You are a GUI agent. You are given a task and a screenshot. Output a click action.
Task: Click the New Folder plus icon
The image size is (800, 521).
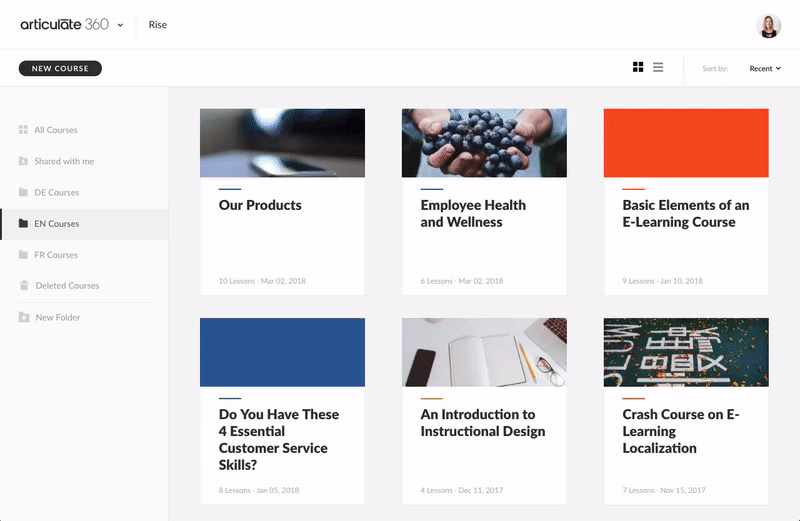[x=23, y=317]
